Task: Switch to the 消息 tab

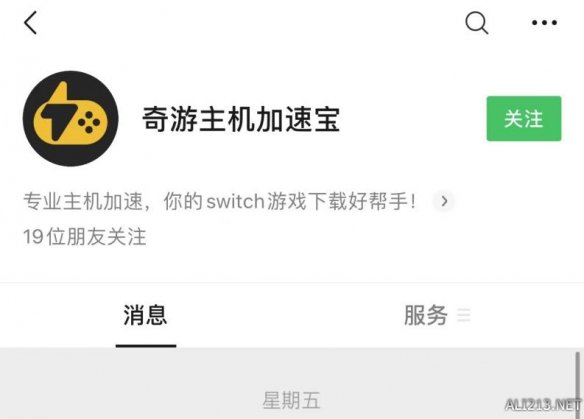Action: (146, 315)
